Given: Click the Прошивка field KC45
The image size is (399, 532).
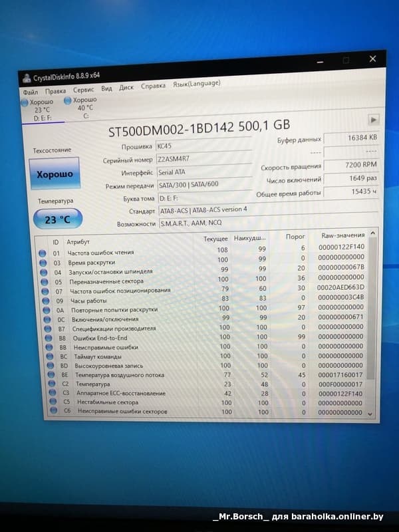Looking at the screenshot, I should point(204,145).
